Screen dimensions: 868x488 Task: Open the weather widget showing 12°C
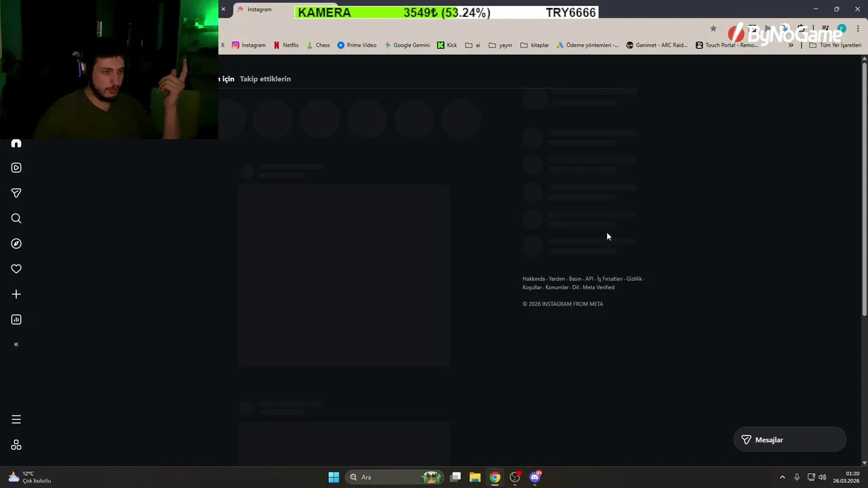tap(29, 477)
